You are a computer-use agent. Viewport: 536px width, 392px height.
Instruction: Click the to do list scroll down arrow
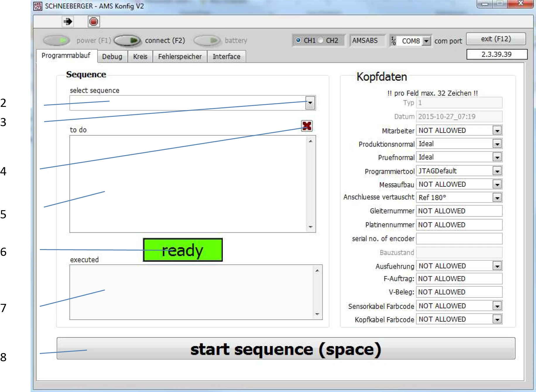click(311, 227)
